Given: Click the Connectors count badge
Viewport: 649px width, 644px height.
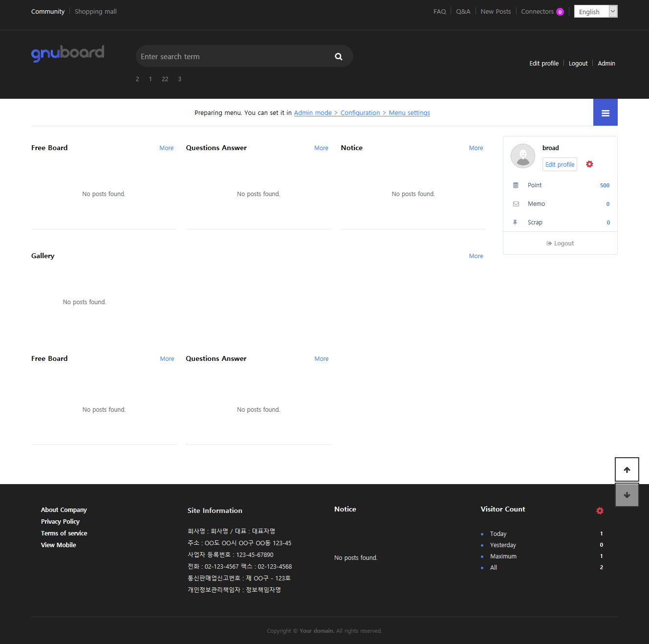Looking at the screenshot, I should point(560,12).
